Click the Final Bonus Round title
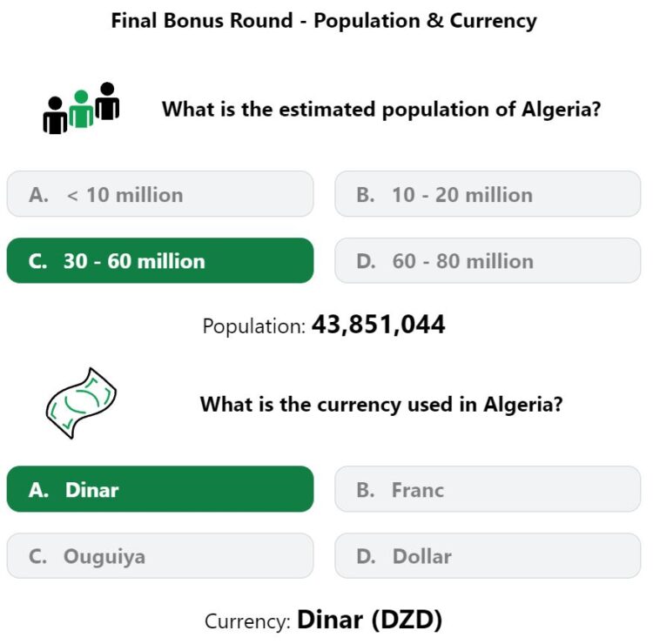The width and height of the screenshot is (653, 644). 324,21
